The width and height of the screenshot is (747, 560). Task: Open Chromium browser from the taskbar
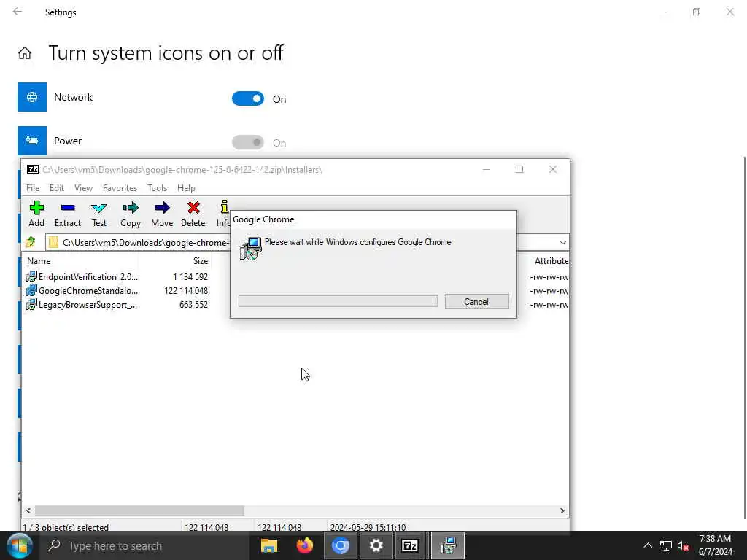340,545
